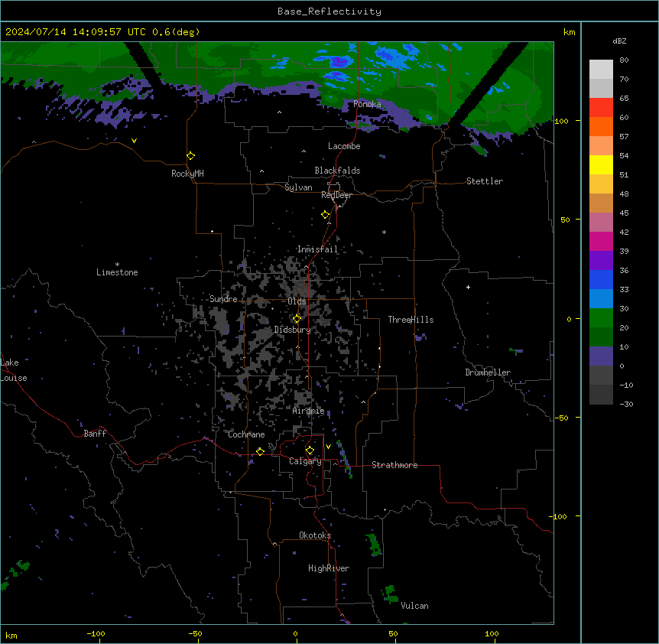The height and width of the screenshot is (644, 659).
Task: Click the Sundre map label
Action: click(x=223, y=299)
